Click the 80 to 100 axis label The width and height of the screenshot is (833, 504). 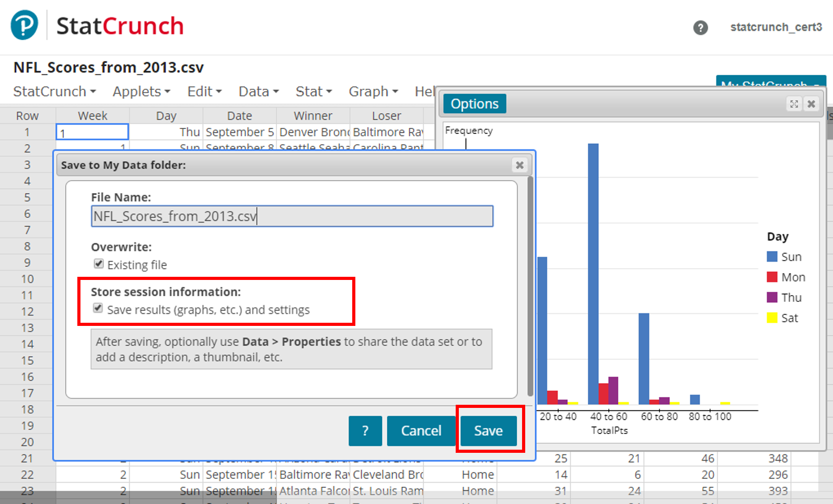point(710,416)
